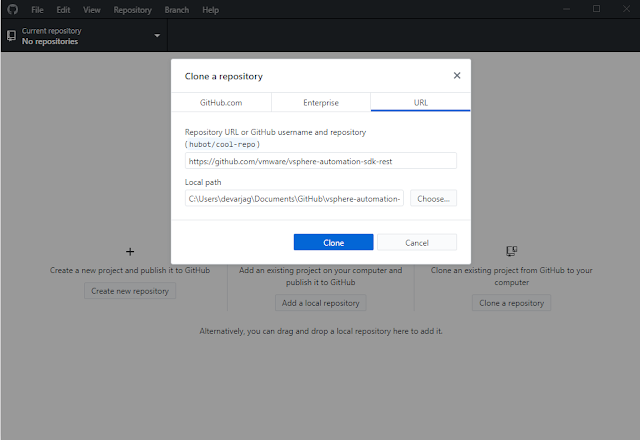640x440 pixels.
Task: Open the Edit menu
Action: tap(63, 10)
